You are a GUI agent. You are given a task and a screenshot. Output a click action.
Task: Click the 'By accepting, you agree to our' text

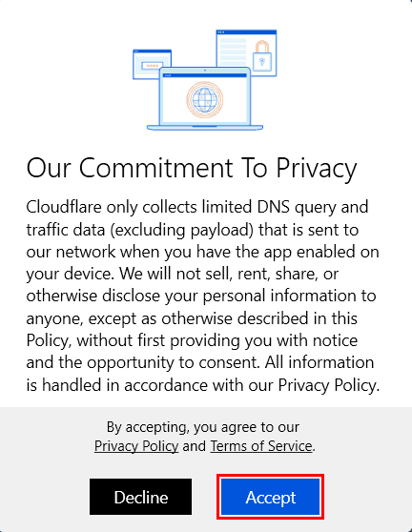coord(203,427)
